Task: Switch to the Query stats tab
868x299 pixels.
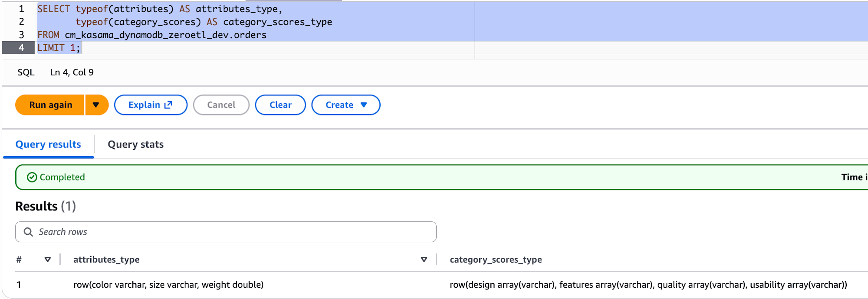Action: click(x=136, y=145)
